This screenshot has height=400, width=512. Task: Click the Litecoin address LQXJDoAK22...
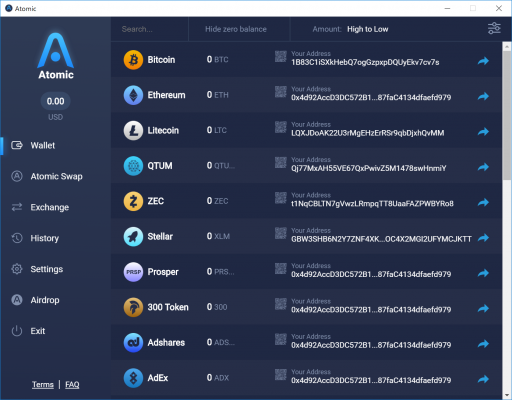point(368,133)
